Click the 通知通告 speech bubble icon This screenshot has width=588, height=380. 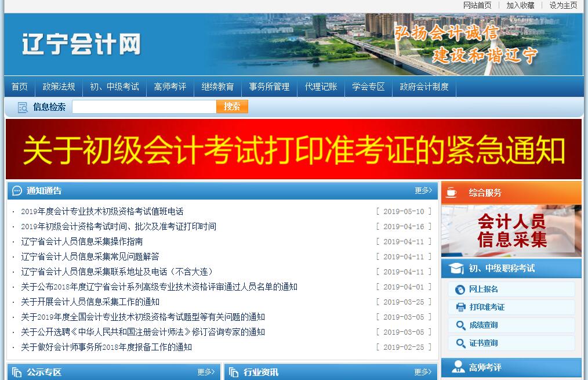[17, 191]
